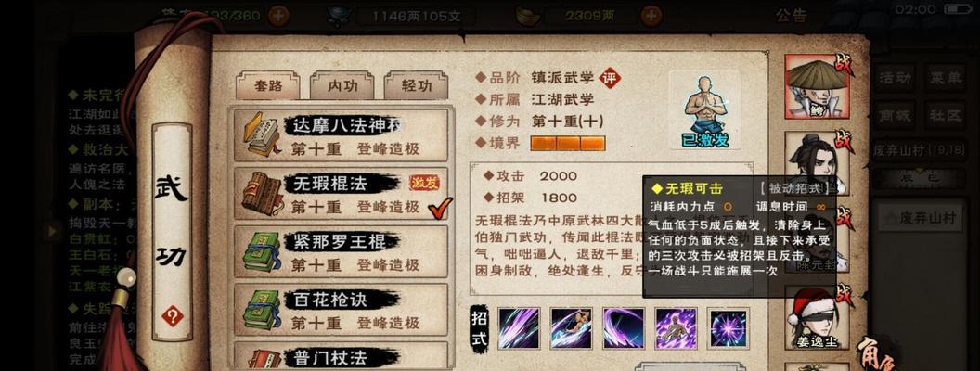Open the 活动 events button
Image resolution: width=980 pixels, height=371 pixels.
click(895, 78)
